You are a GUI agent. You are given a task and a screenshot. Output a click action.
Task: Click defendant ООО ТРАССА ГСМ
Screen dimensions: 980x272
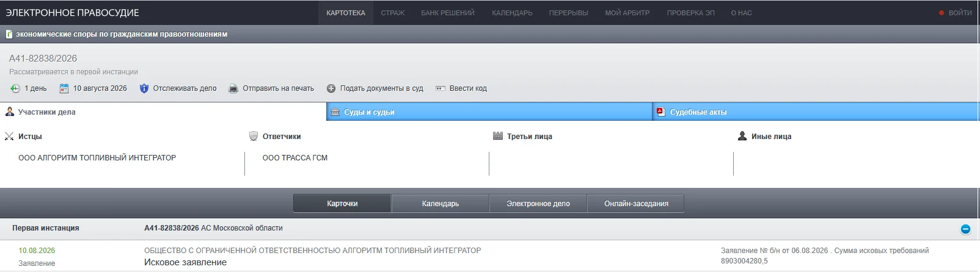tap(295, 158)
